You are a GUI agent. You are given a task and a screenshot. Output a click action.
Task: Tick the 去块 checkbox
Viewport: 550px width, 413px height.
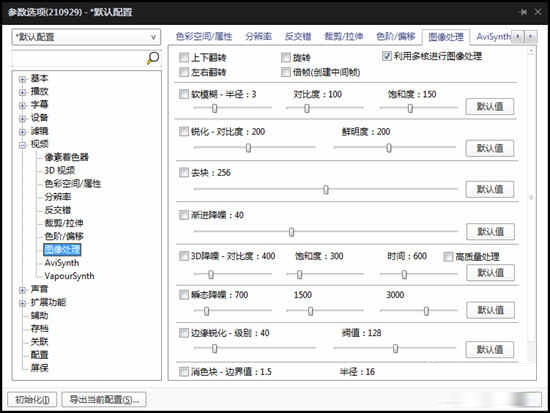coord(184,172)
